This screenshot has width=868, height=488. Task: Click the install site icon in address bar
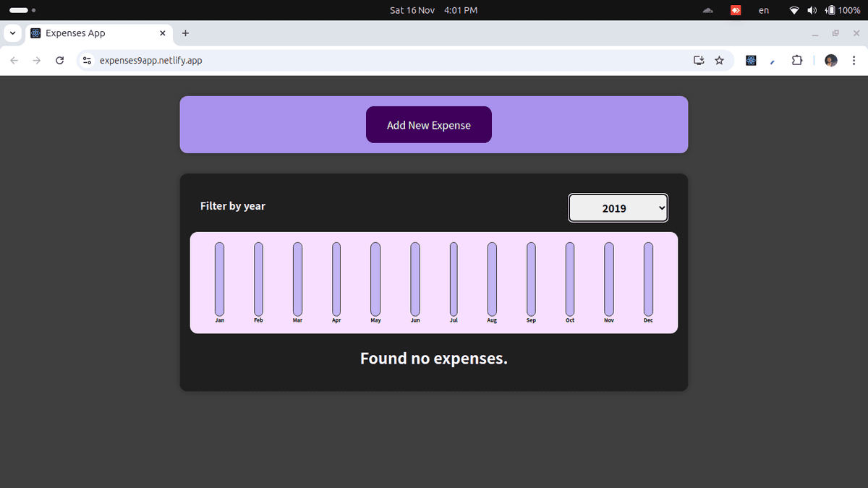click(698, 61)
